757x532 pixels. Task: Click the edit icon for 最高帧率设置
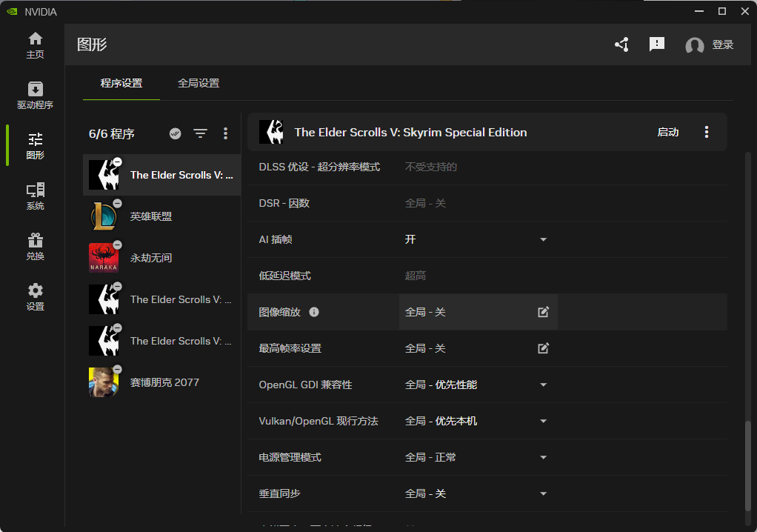coord(543,348)
